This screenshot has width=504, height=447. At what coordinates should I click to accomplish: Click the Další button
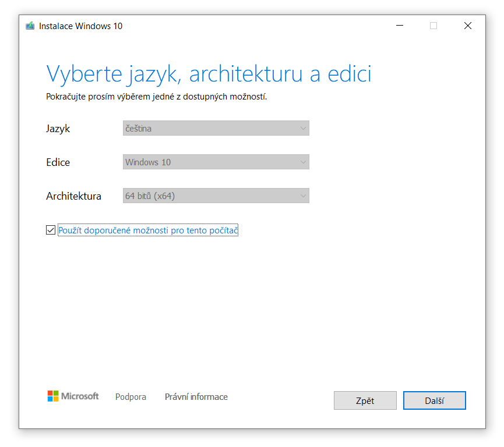coord(434,400)
